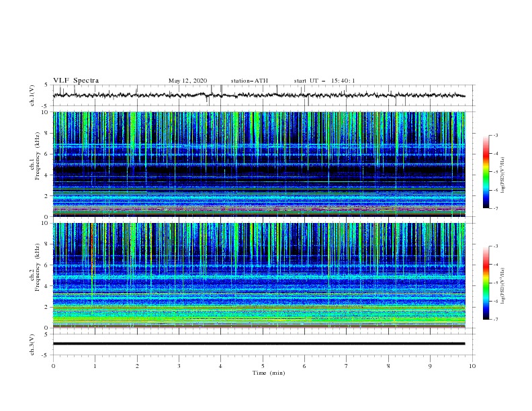Viewport: 532px width, 411px height.
Task: Click the "station=ATH" header label
Action: (249, 81)
